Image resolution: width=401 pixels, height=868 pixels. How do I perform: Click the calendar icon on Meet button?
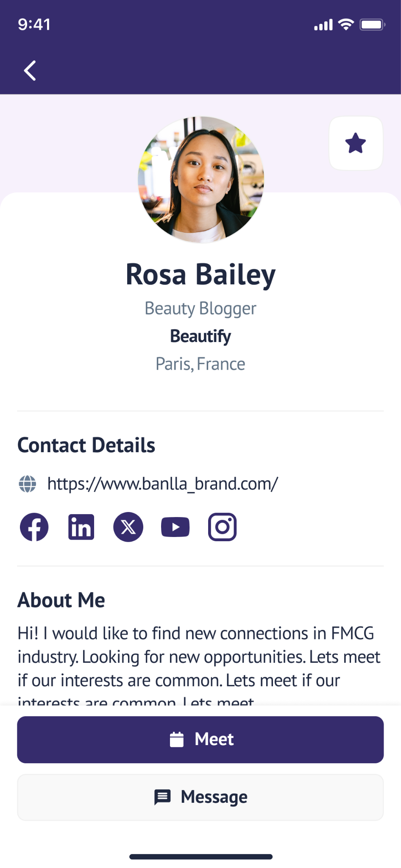(x=177, y=740)
